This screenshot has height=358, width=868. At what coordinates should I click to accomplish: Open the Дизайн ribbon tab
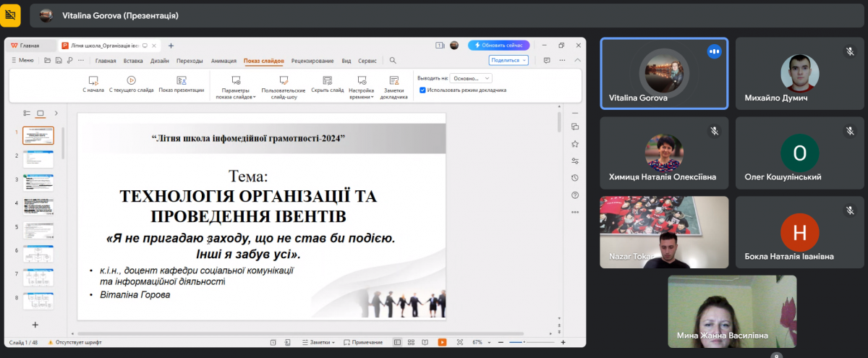160,61
